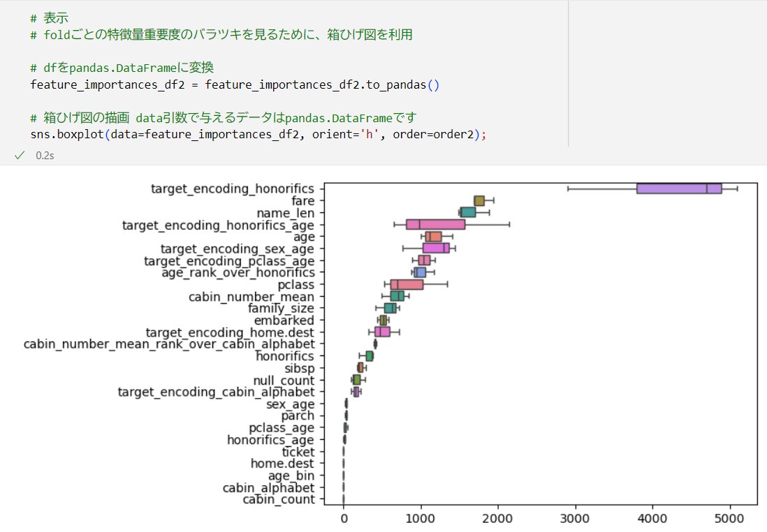The image size is (767, 532).
Task: Click the 'home.dest' axis label
Action: (282, 464)
